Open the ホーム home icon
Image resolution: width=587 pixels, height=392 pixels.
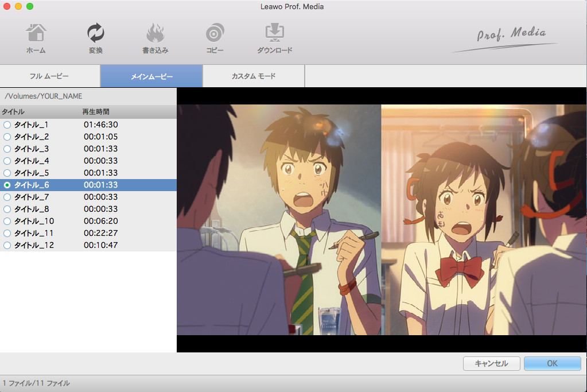tap(36, 38)
